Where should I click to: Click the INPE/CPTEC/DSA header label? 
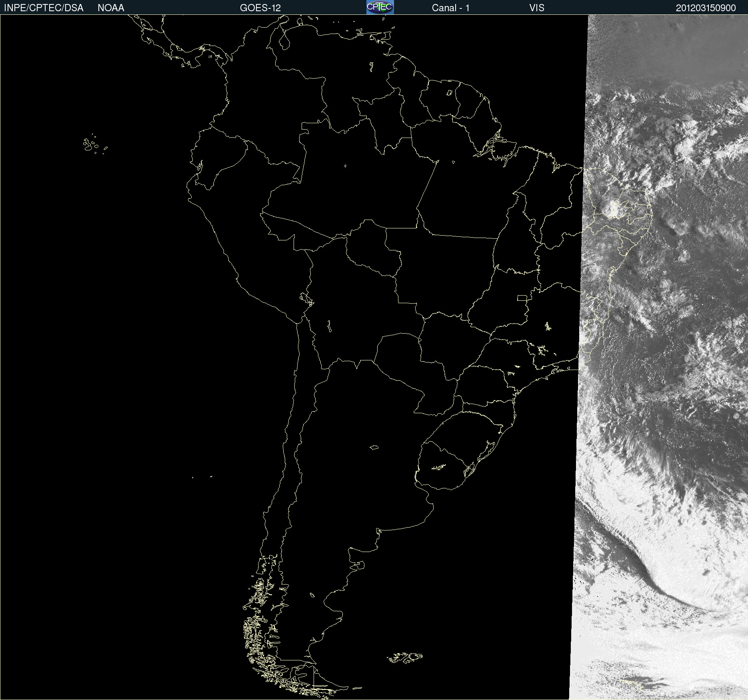point(44,8)
